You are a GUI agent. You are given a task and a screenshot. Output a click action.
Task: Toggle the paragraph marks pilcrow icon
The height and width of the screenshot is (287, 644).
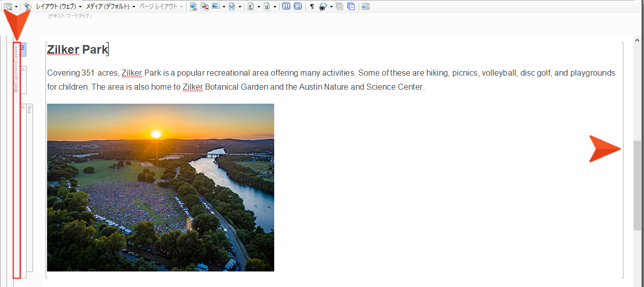coord(312,7)
